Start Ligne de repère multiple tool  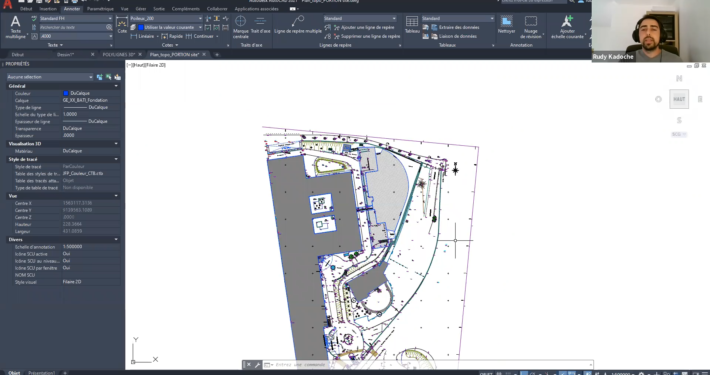coord(298,25)
